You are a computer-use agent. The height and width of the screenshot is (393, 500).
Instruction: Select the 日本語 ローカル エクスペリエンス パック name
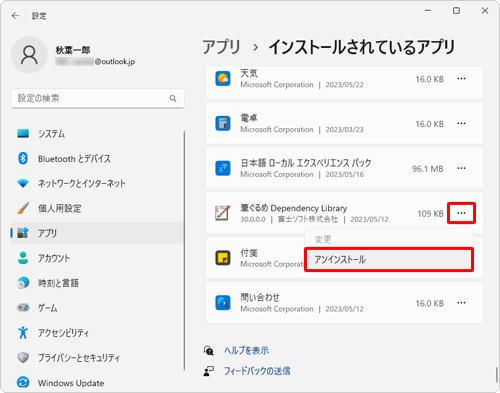[x=306, y=163]
